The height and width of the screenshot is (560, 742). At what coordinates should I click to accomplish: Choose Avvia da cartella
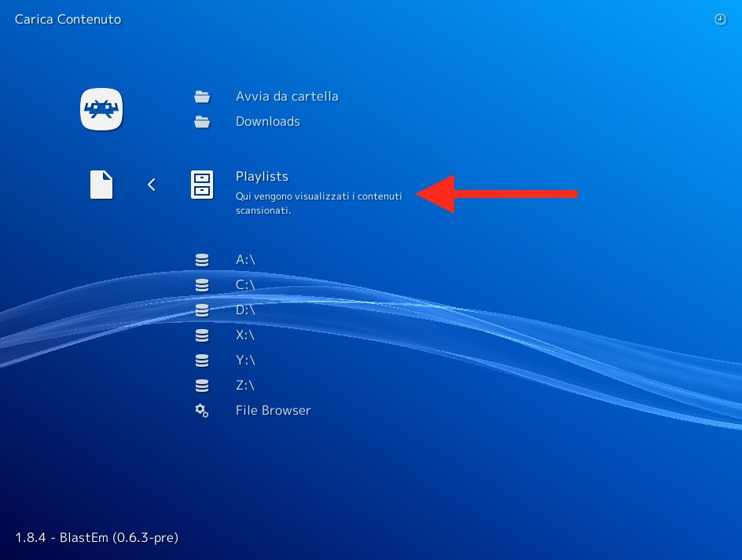tap(287, 96)
